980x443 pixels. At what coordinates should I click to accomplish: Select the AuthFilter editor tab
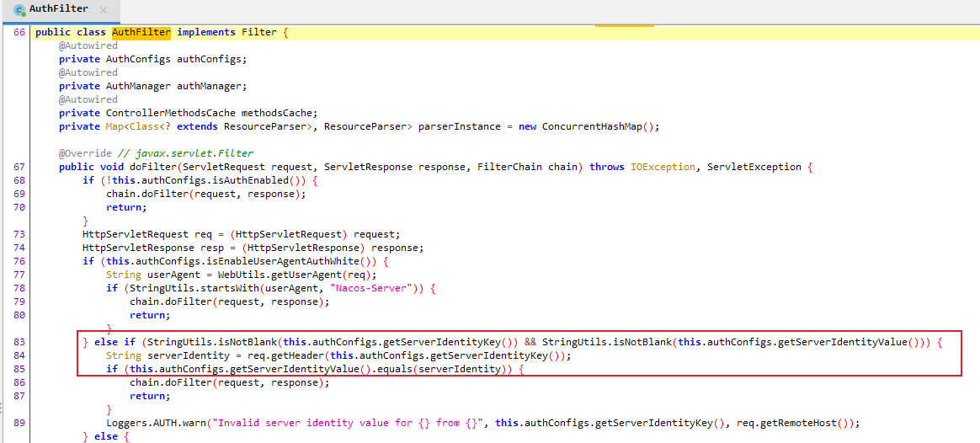coord(61,11)
